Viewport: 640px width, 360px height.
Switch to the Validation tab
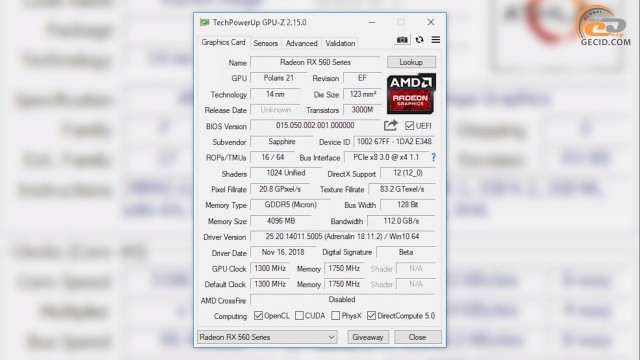click(x=340, y=43)
